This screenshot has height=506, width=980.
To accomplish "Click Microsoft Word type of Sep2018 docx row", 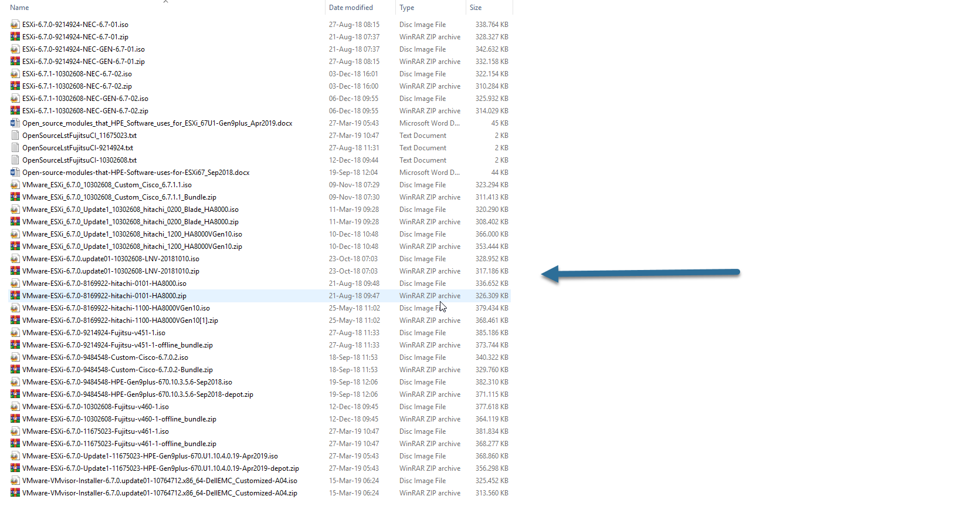I will point(429,173).
